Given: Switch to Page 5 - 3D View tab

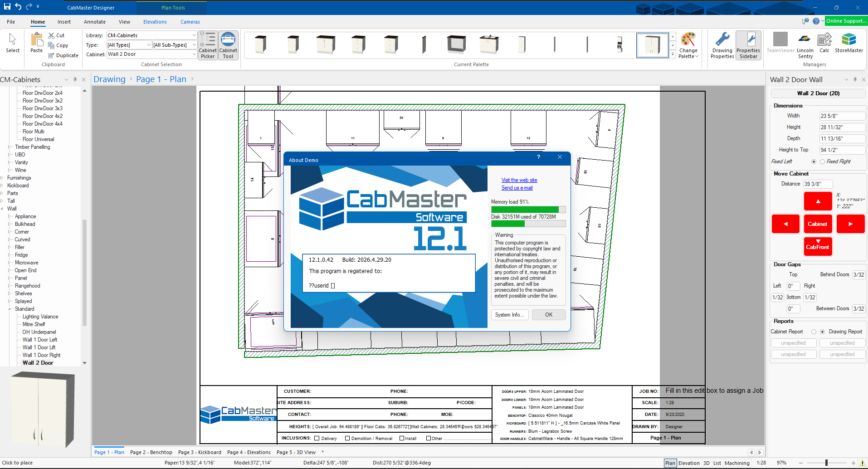Looking at the screenshot, I should (x=296, y=452).
